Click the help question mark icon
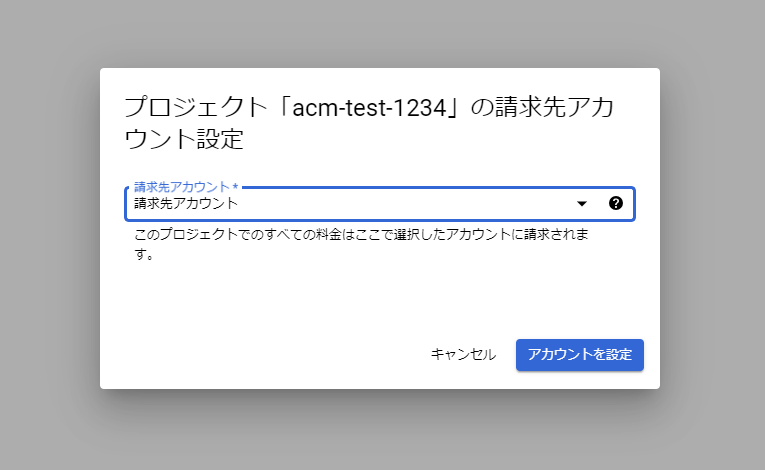 [616, 203]
